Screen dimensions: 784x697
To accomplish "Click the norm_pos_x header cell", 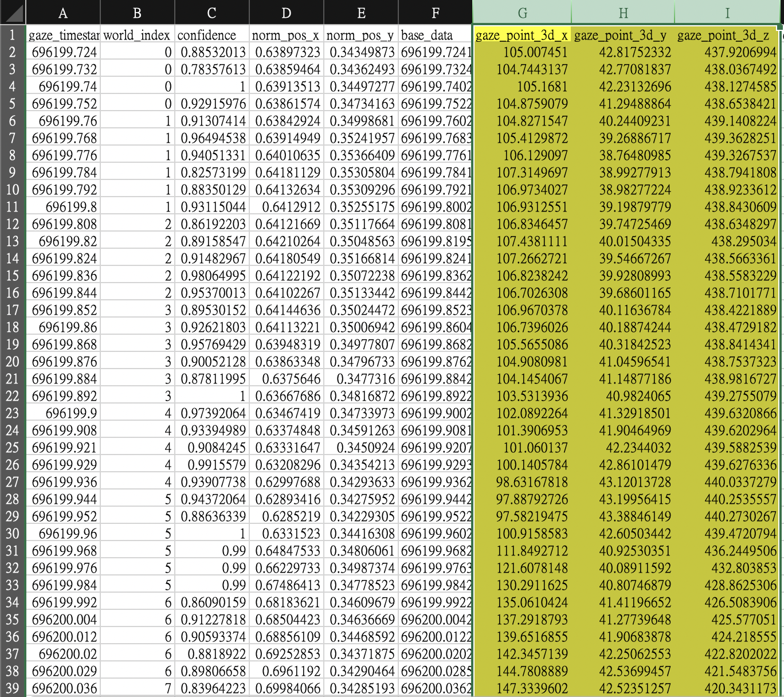I will pos(286,35).
